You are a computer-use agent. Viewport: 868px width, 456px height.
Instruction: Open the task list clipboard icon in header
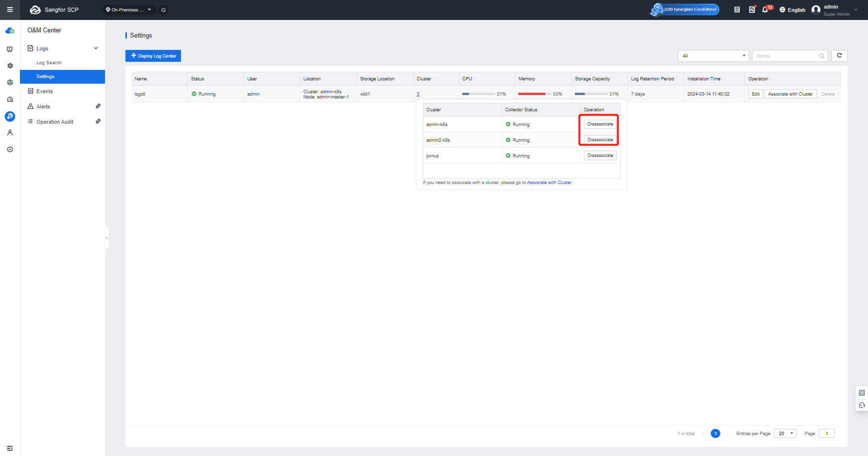click(737, 10)
